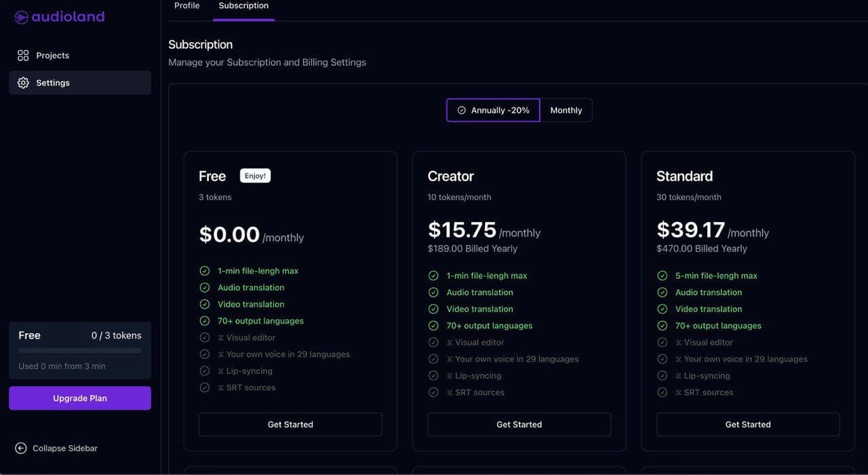Viewport: 868px width, 475px height.
Task: Select Annually -20% billing option
Action: coord(493,110)
